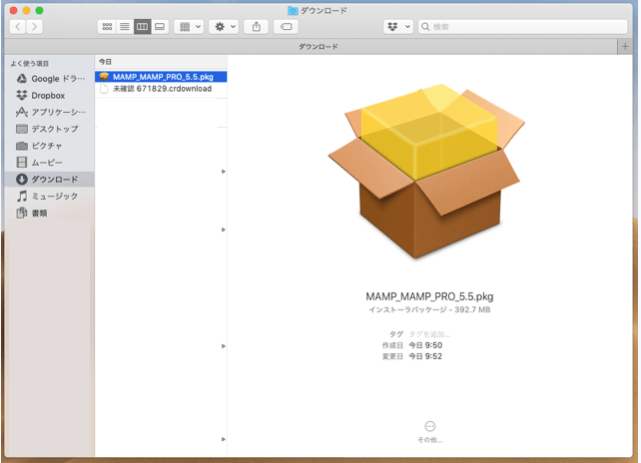
Task: Open アプリケーション in sidebar
Action: (x=51, y=112)
